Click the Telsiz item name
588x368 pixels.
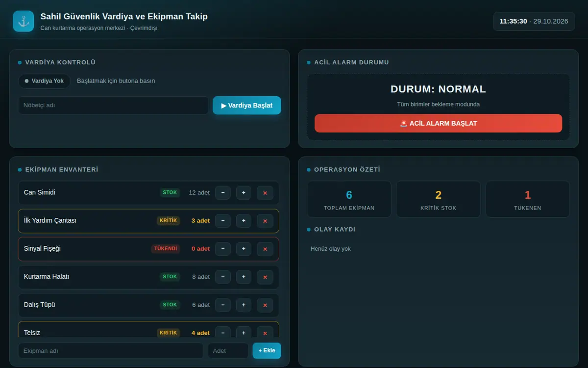pos(32,333)
